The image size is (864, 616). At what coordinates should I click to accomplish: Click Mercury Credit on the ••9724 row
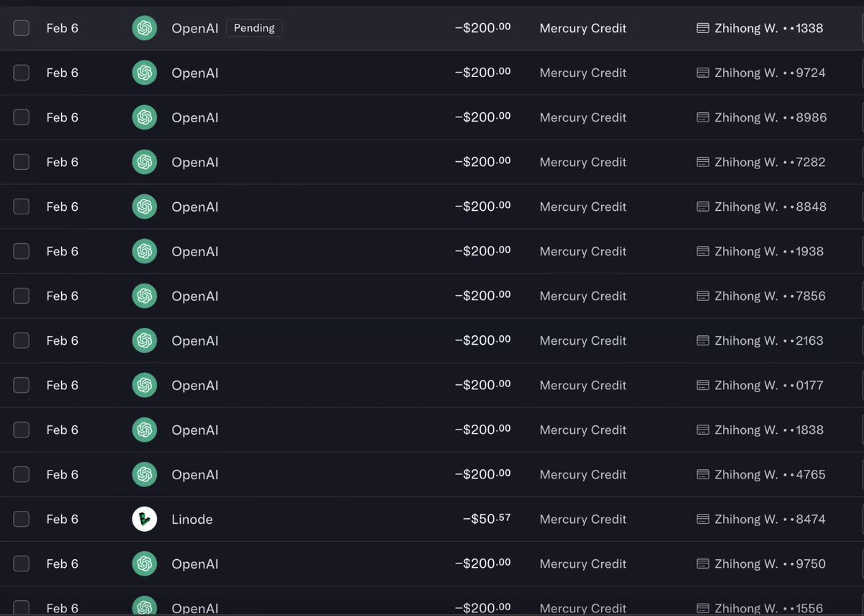[x=583, y=73]
